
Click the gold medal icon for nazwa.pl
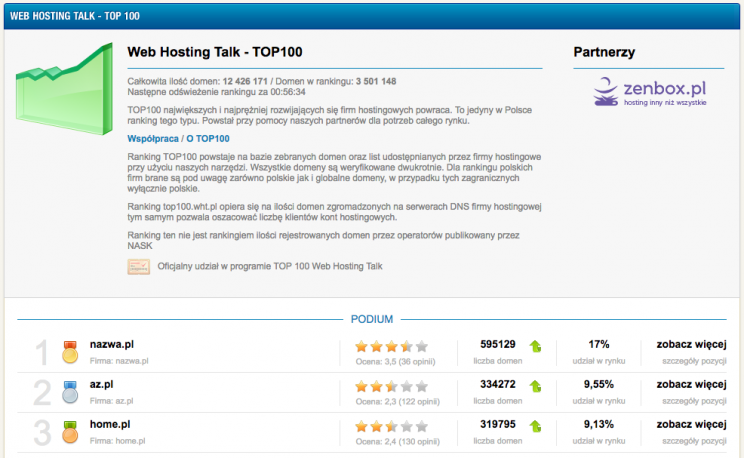coord(70,352)
